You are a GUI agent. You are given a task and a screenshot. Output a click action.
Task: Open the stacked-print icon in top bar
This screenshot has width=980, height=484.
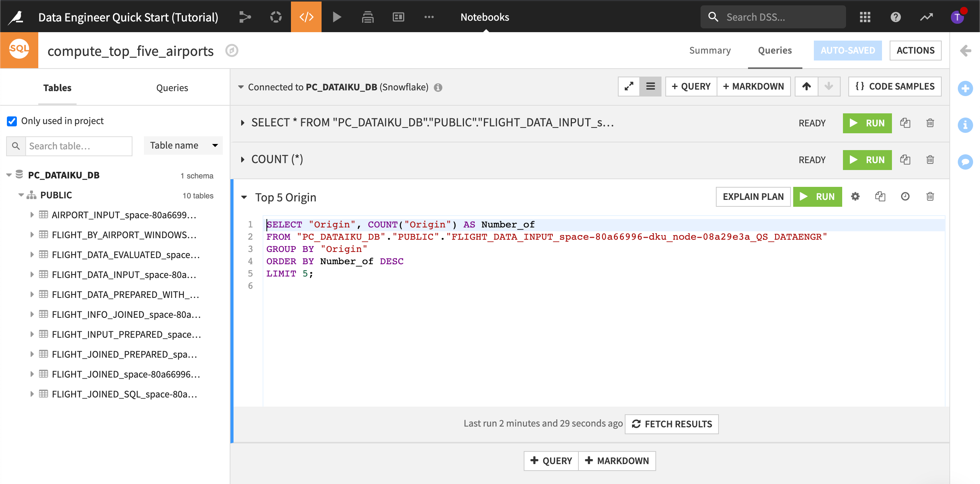[367, 17]
